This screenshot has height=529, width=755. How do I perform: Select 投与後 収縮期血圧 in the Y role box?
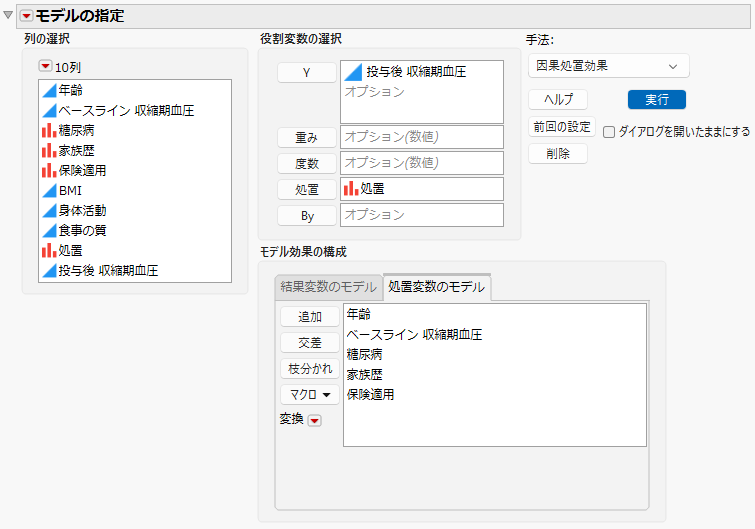[416, 72]
